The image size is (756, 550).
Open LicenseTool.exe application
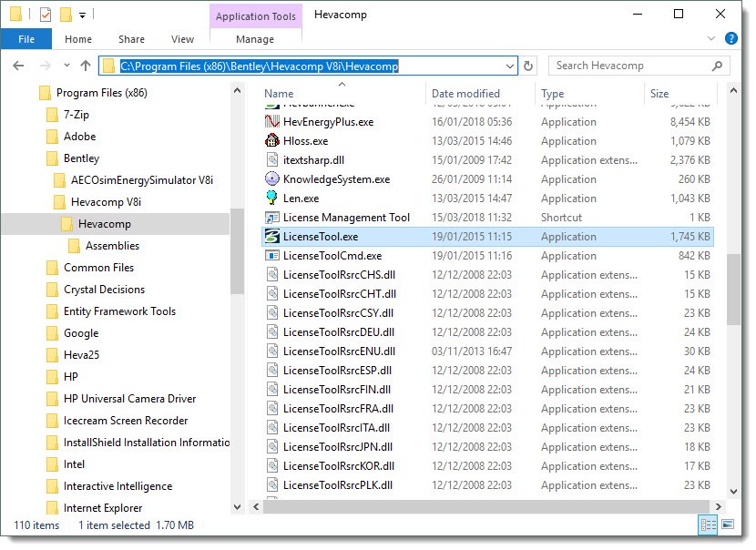(319, 237)
